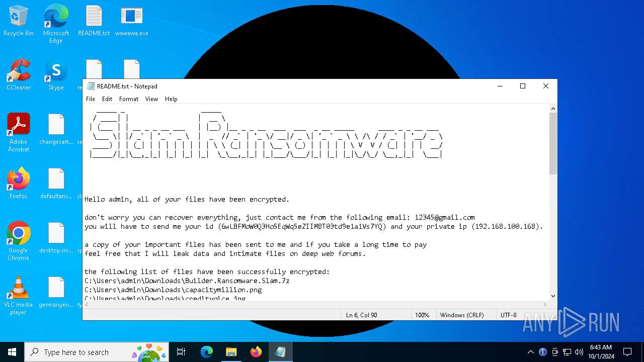The image size is (644, 362).
Task: Click the capacitymillion.png file path line
Action: pos(173,290)
